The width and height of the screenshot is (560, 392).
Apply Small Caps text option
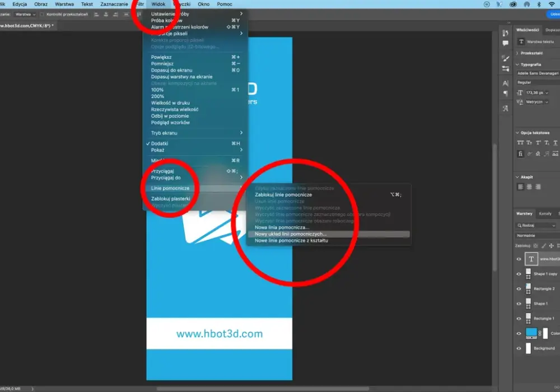(529, 143)
